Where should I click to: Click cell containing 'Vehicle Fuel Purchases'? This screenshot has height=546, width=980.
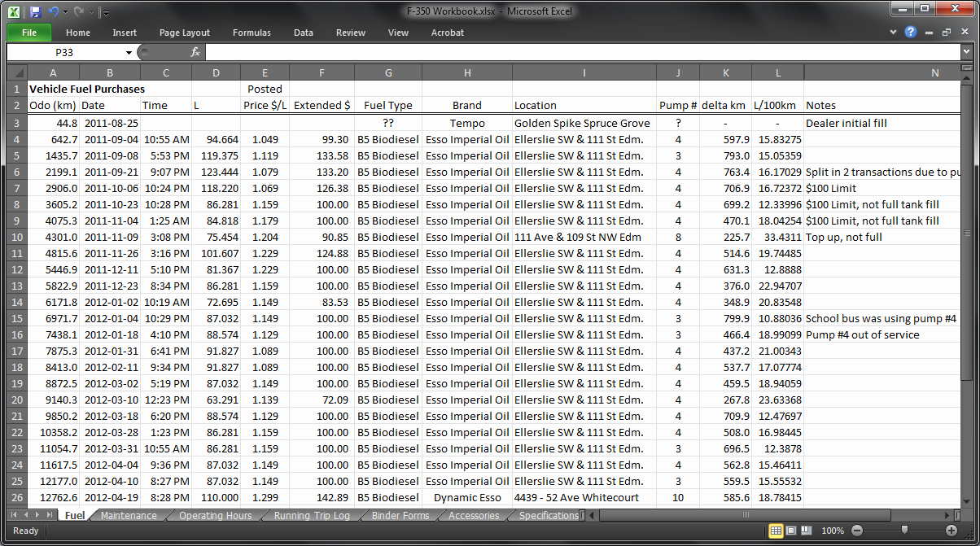pyautogui.click(x=87, y=90)
